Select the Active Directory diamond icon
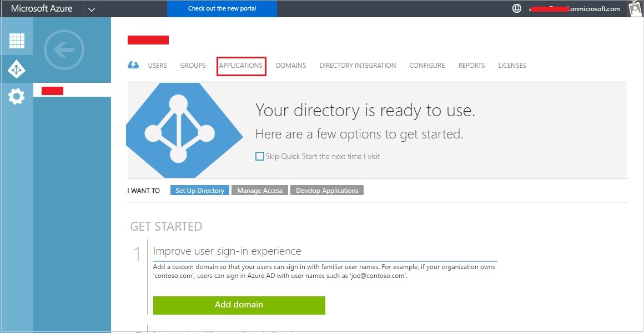Viewport: 644px width, 333px height. click(x=17, y=69)
